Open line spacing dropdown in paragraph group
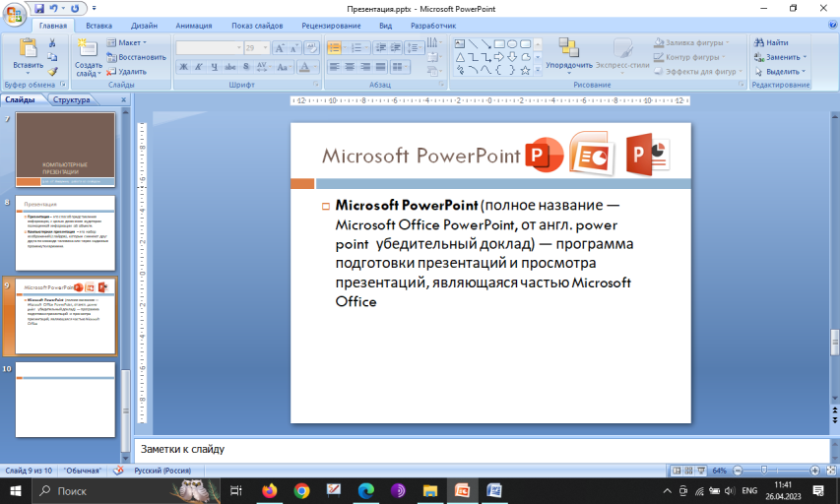Viewport: 840px width, 504px height. point(415,47)
